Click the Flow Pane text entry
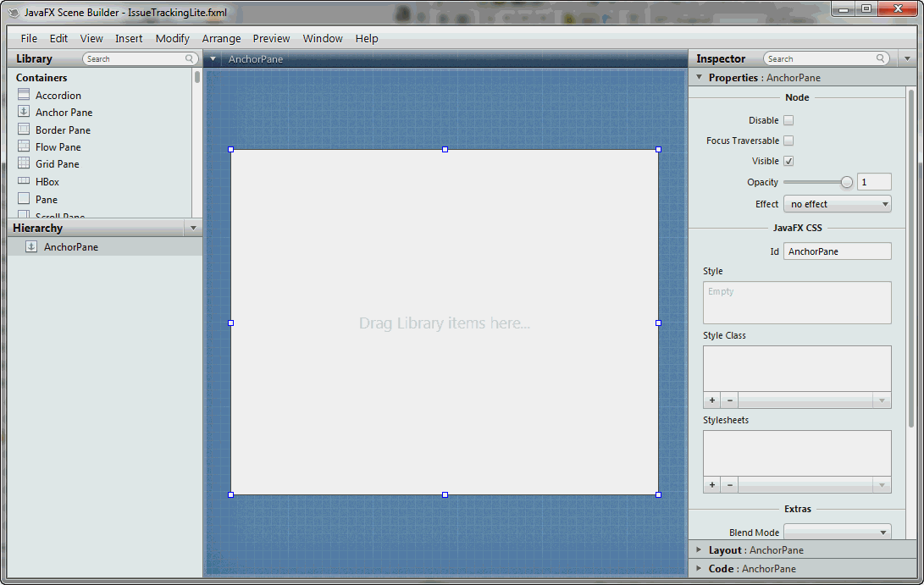The height and width of the screenshot is (585, 924). [58, 146]
